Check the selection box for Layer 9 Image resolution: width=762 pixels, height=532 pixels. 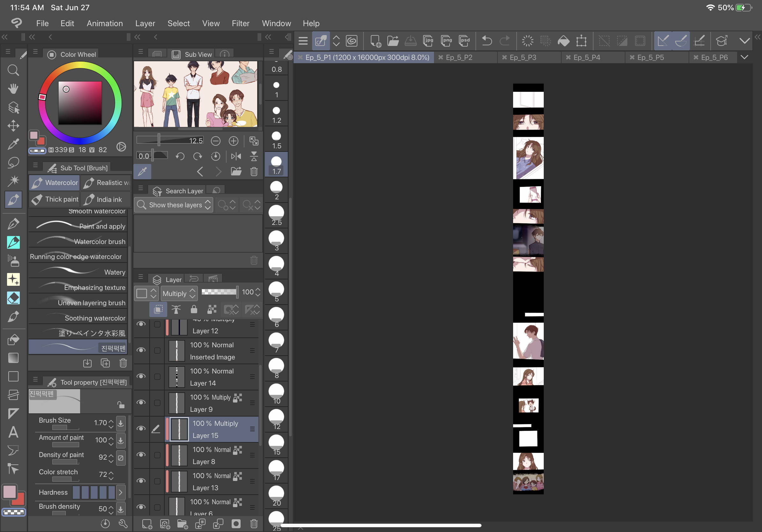point(157,403)
